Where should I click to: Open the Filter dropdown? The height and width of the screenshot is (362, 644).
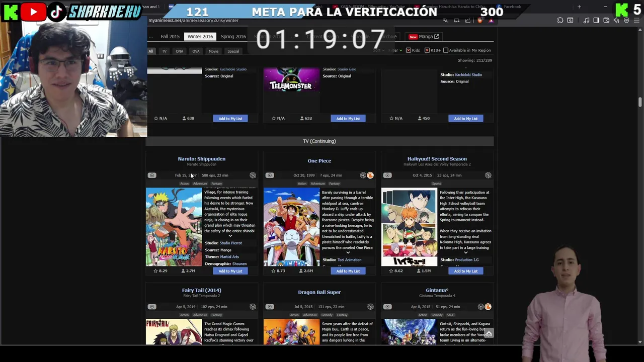click(x=395, y=50)
